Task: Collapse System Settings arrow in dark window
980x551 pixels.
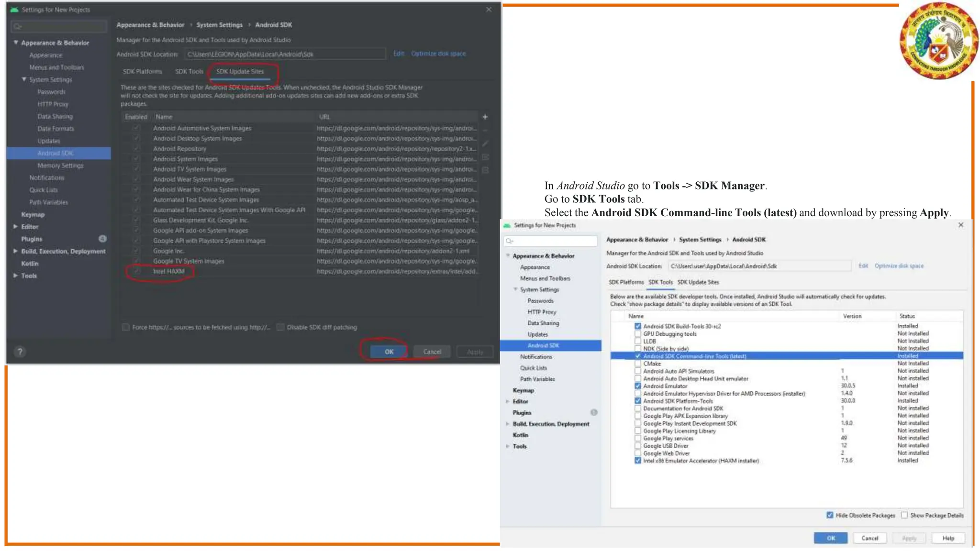Action: pos(24,79)
